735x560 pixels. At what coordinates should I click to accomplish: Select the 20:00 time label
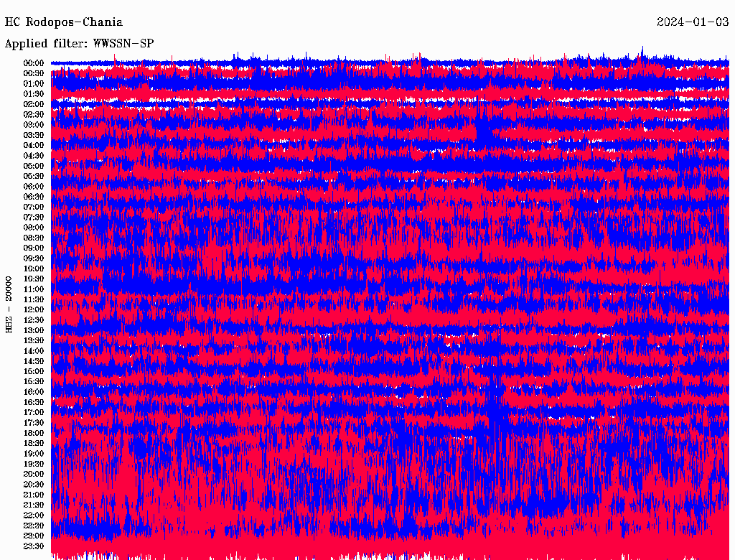tap(34, 475)
